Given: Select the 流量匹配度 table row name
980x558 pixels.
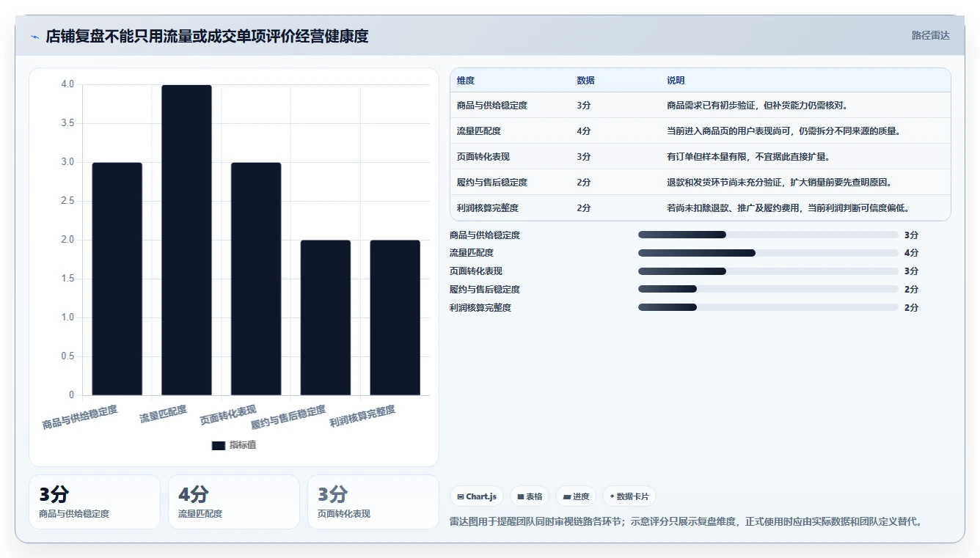Looking at the screenshot, I should click(479, 131).
